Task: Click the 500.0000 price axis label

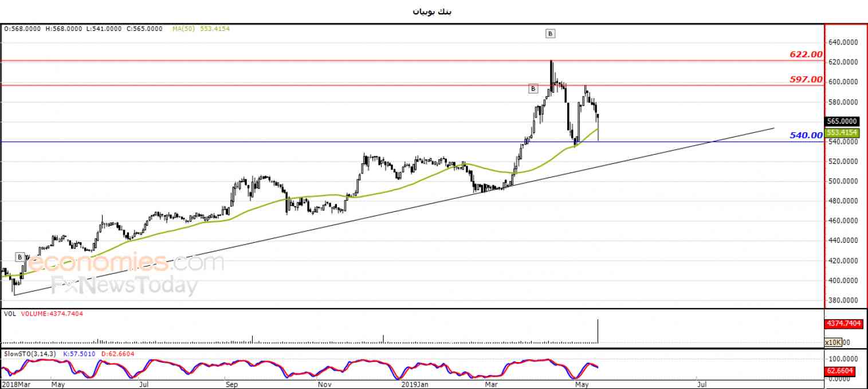Action: [x=843, y=182]
